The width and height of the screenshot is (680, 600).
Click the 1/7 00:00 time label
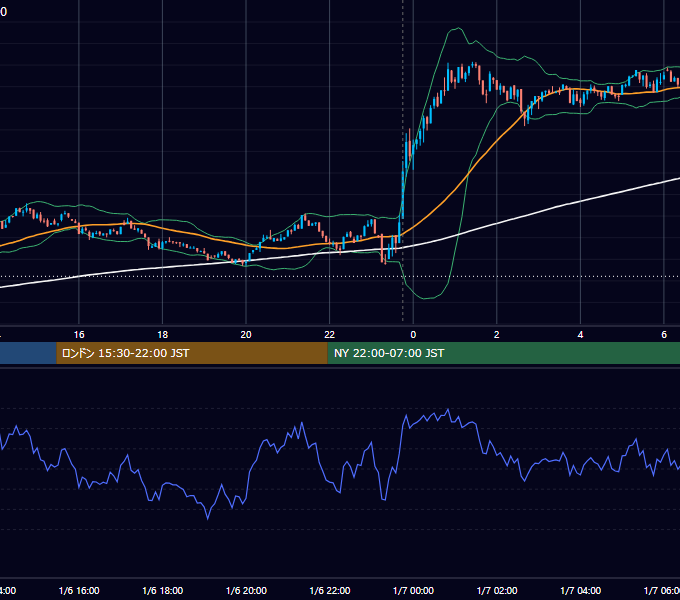pyautogui.click(x=413, y=590)
